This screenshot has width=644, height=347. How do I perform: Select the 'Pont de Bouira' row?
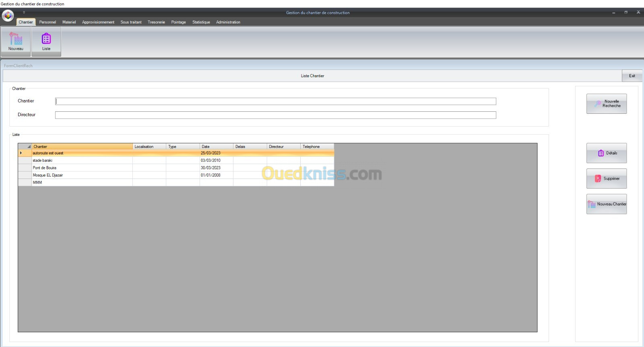176,168
